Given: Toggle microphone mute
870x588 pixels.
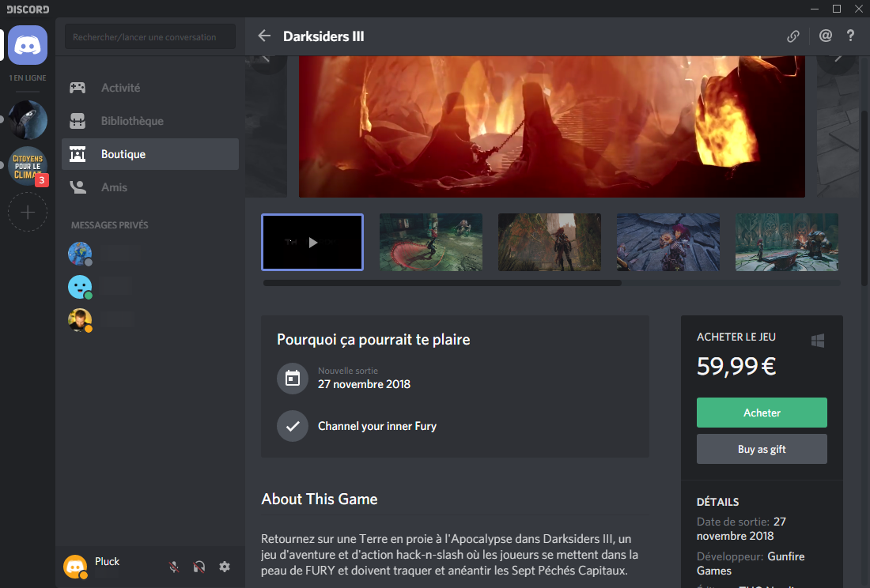Looking at the screenshot, I should point(174,567).
